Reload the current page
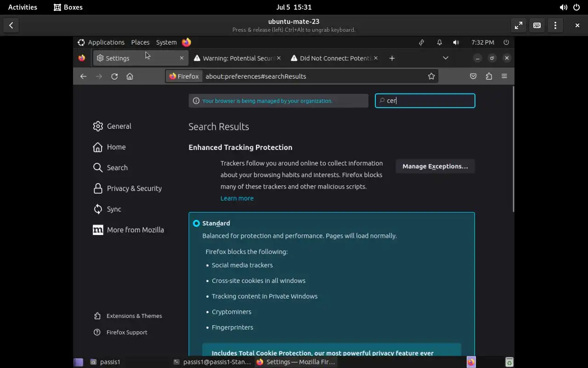588x368 pixels. point(114,76)
